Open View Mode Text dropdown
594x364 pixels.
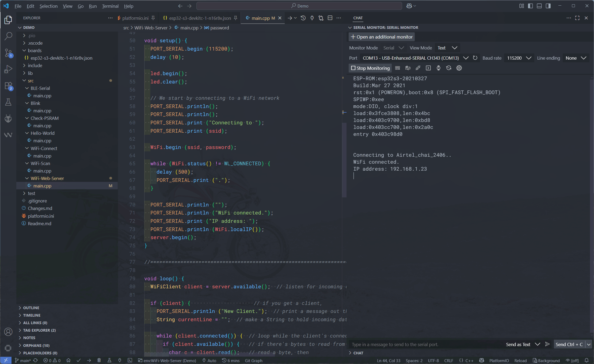[447, 48]
